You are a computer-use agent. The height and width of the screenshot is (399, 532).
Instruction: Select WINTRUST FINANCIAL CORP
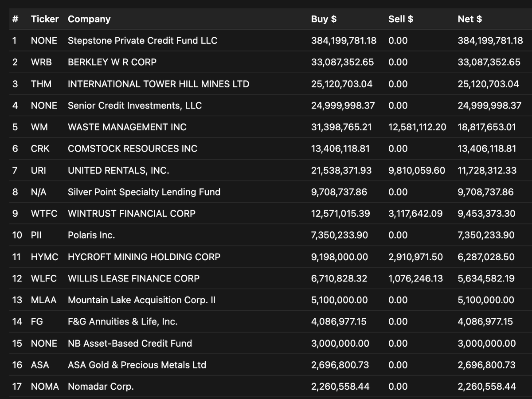tap(132, 214)
